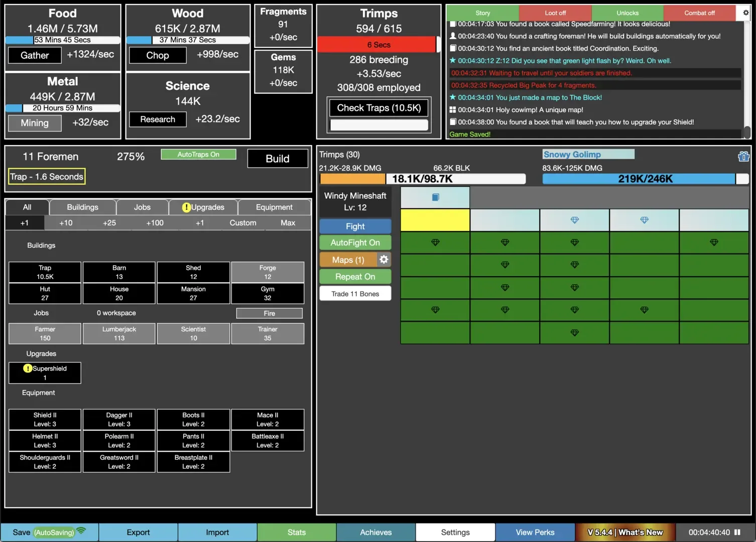Switch to the Equipment tab
This screenshot has height=542, width=756.
274,207
